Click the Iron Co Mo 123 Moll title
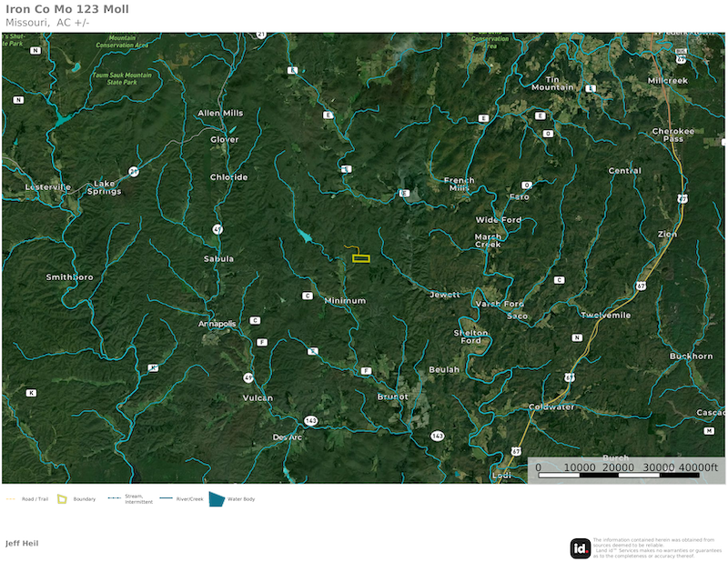The height and width of the screenshot is (562, 728). click(x=66, y=9)
